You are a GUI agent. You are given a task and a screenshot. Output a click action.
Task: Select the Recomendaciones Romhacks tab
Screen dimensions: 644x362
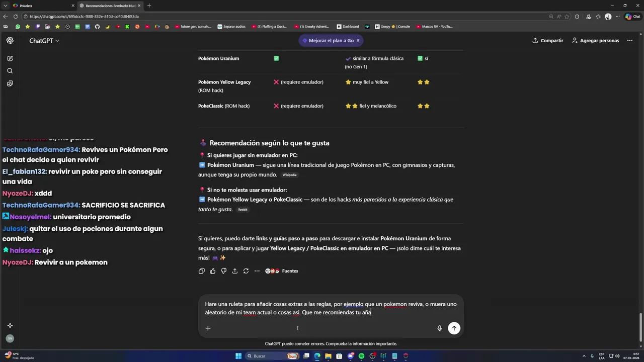point(110,6)
